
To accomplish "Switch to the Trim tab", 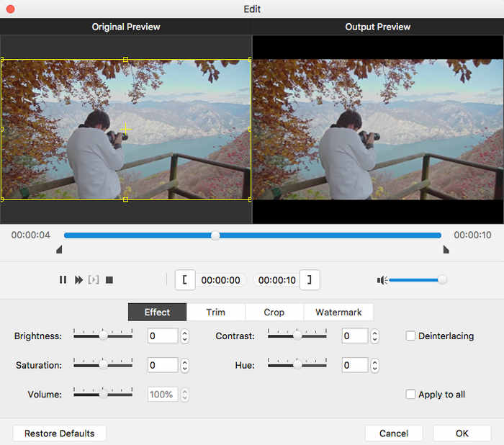I will [x=216, y=313].
